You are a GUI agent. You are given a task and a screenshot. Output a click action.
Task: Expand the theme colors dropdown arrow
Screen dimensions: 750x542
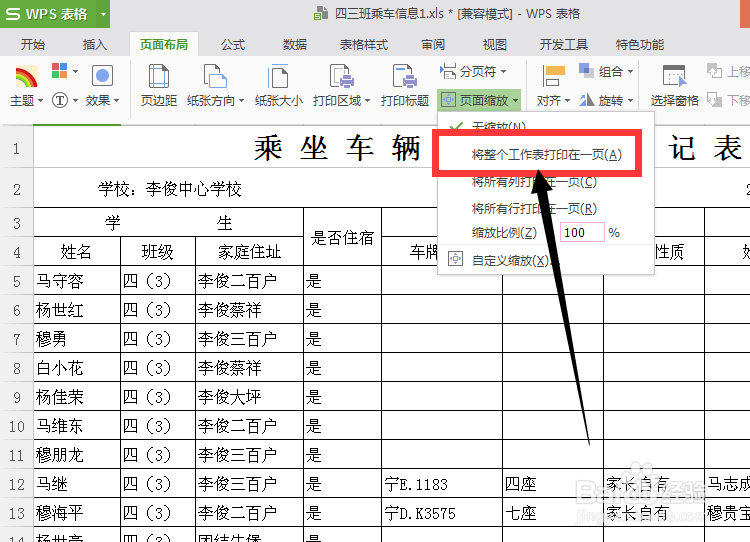click(x=75, y=71)
